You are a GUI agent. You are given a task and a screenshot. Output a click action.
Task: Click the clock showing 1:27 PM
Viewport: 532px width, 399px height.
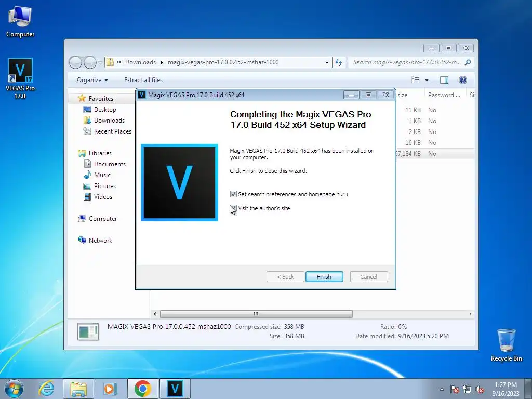click(506, 385)
